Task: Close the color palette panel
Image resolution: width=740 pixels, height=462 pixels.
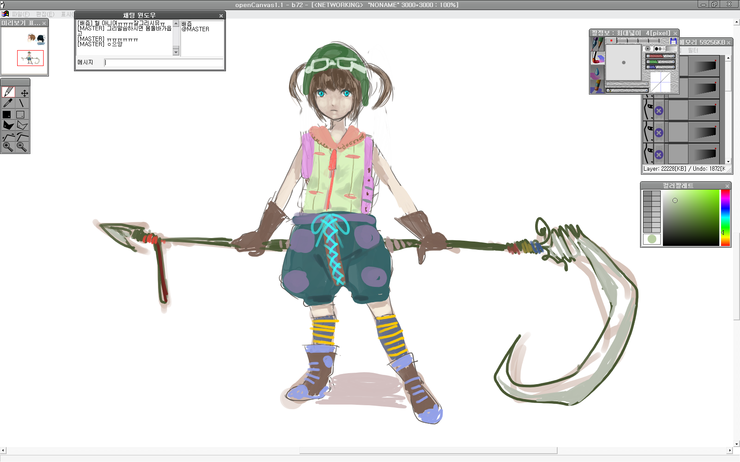Action: [x=727, y=186]
